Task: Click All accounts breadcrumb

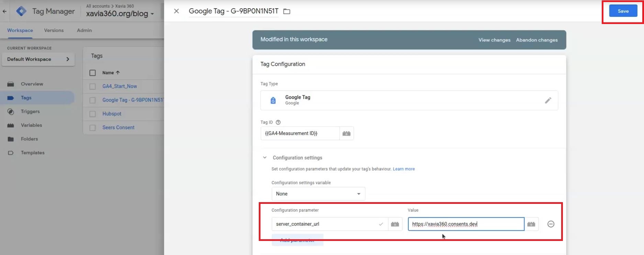Action: click(98, 6)
